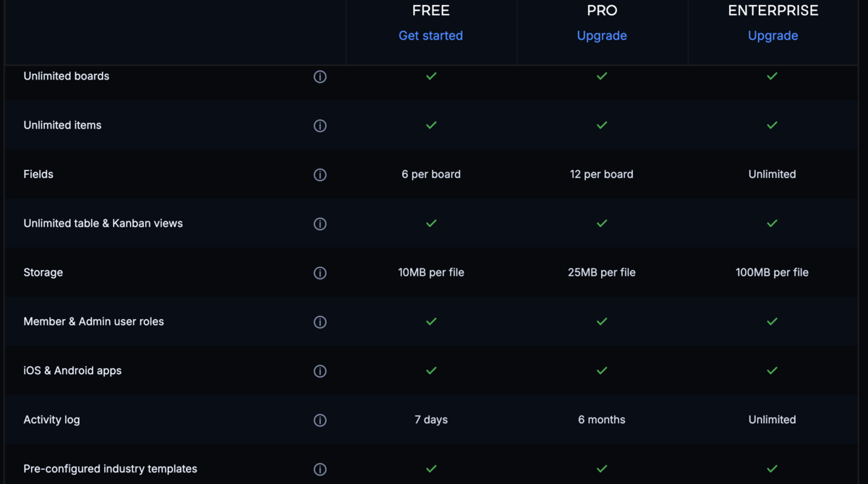This screenshot has width=868, height=484.
Task: Open info for Member & Admin user roles
Action: click(x=320, y=323)
